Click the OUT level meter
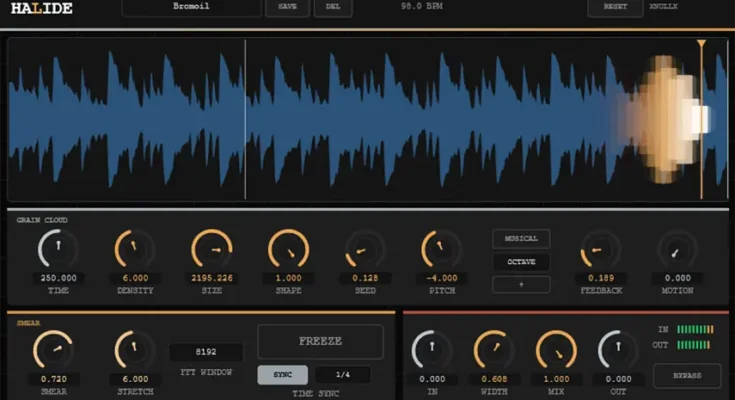Image resolution: width=735 pixels, height=400 pixels. tap(693, 345)
